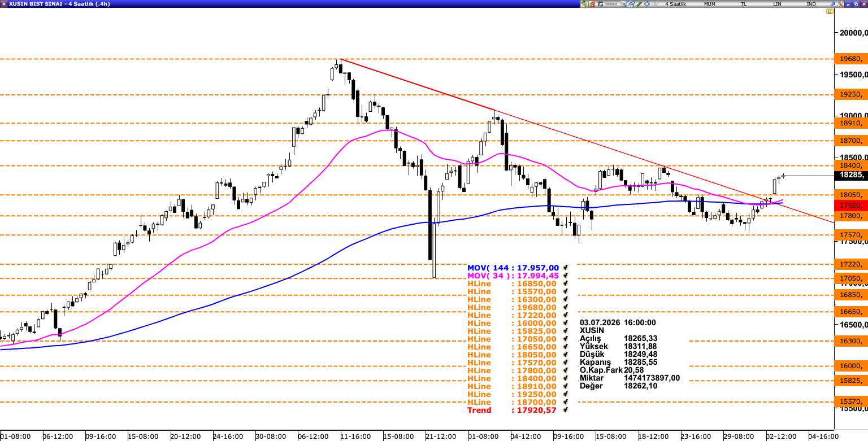Open the tools wrench settings icon
868x441 pixels.
coord(839,4)
